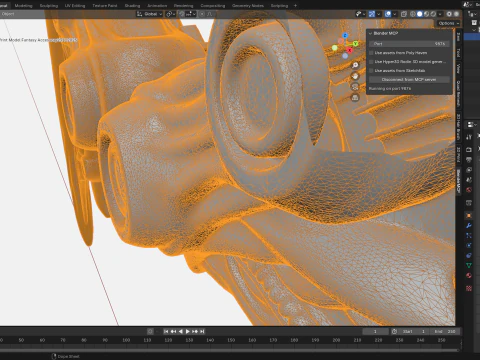480x360 pixels.
Task: Enable Use assets from Sketchfab
Action: pyautogui.click(x=371, y=71)
